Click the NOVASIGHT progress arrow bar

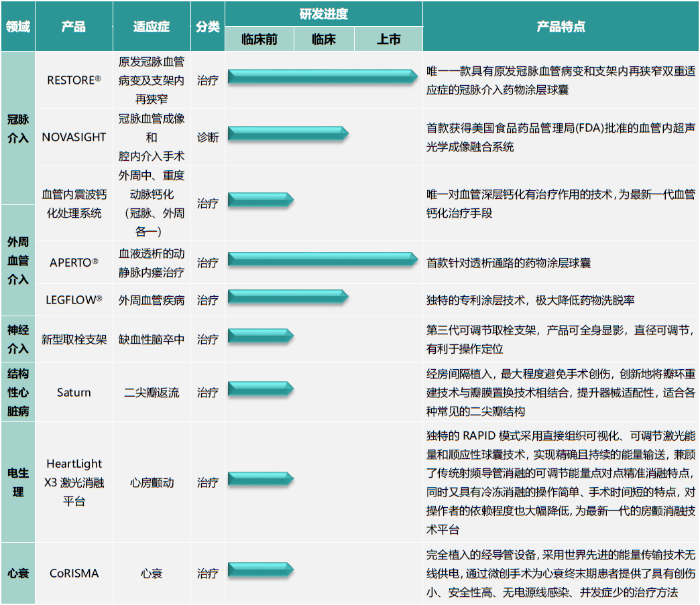point(288,133)
